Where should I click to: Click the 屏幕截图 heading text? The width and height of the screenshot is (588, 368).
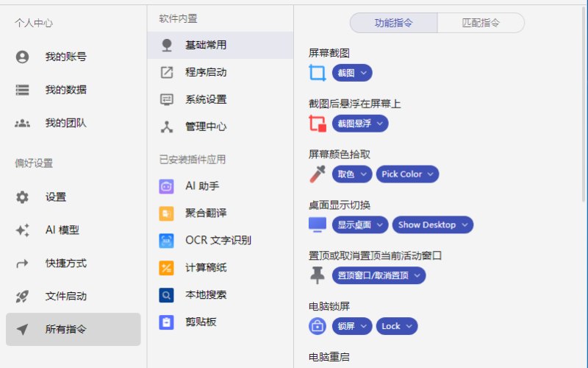tap(329, 53)
